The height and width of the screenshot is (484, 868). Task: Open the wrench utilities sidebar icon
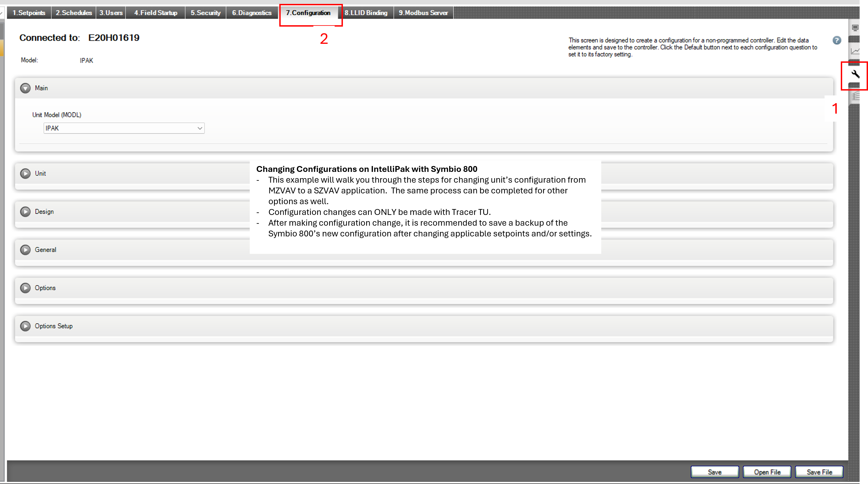pos(855,74)
